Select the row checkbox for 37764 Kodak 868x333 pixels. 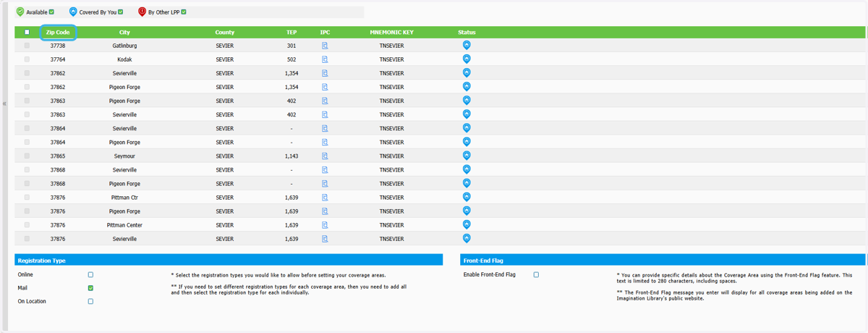[x=27, y=59]
